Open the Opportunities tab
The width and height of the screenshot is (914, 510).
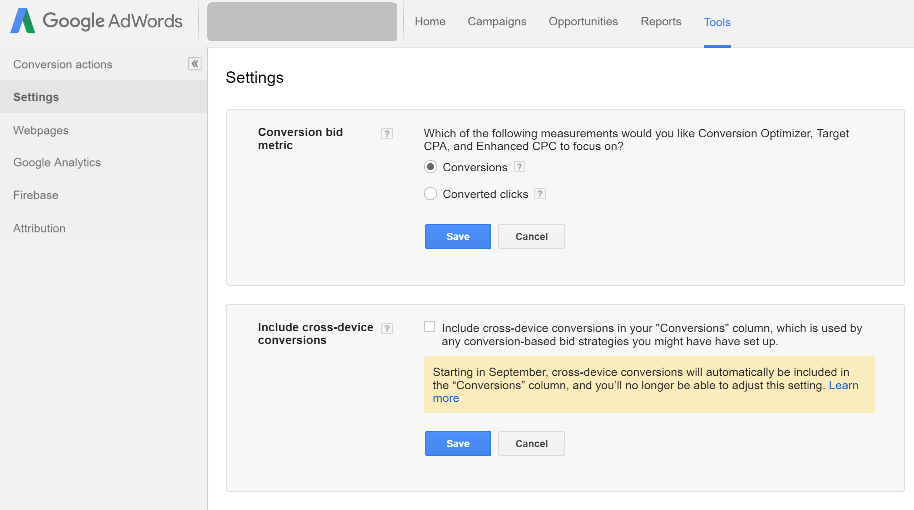tap(583, 21)
